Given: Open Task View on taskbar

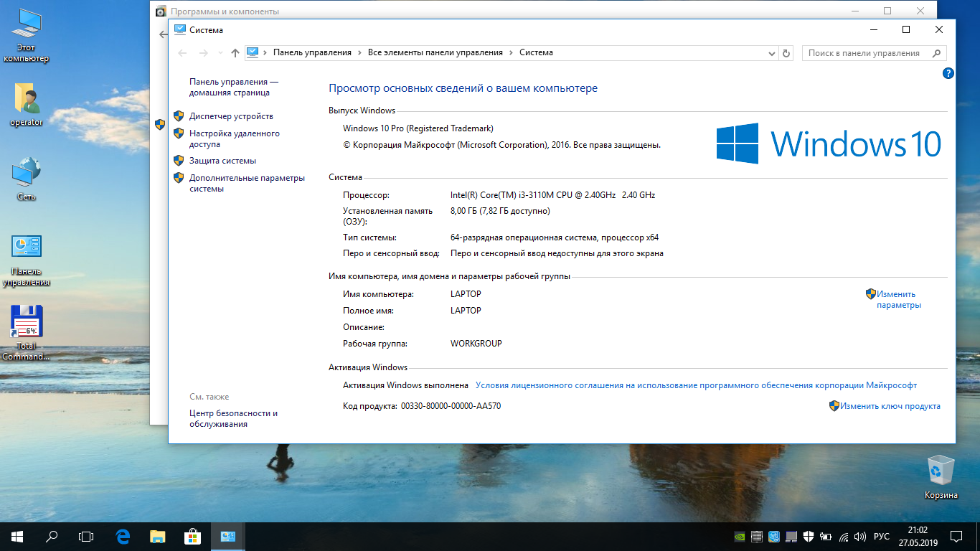Looking at the screenshot, I should (86, 536).
